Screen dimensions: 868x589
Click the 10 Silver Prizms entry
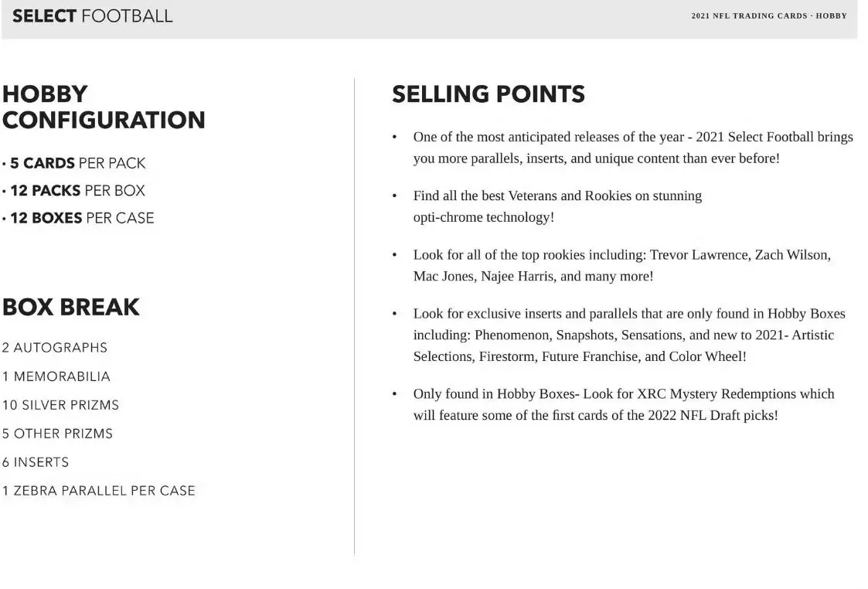coord(60,405)
